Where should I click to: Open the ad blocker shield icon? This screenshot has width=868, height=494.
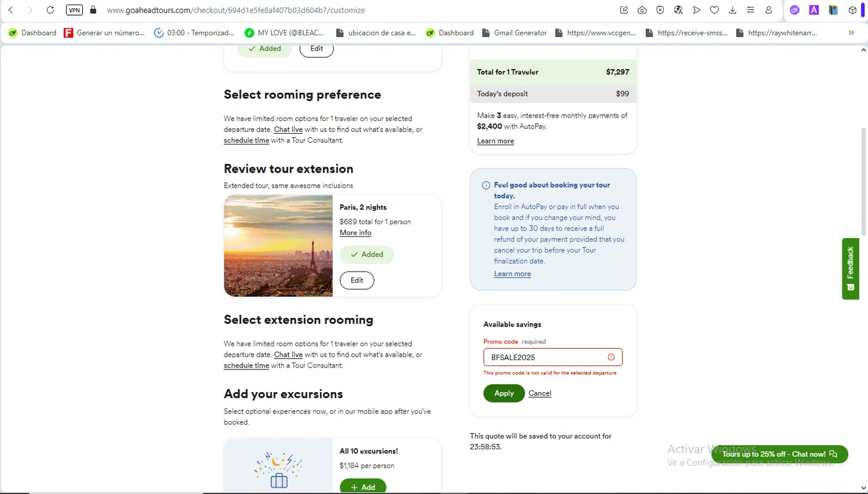pos(660,10)
